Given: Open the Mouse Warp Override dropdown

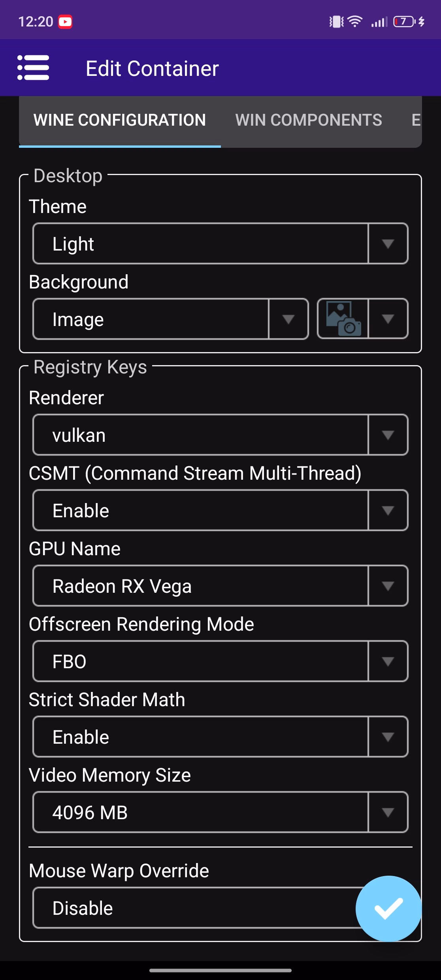Looking at the screenshot, I should point(194,908).
